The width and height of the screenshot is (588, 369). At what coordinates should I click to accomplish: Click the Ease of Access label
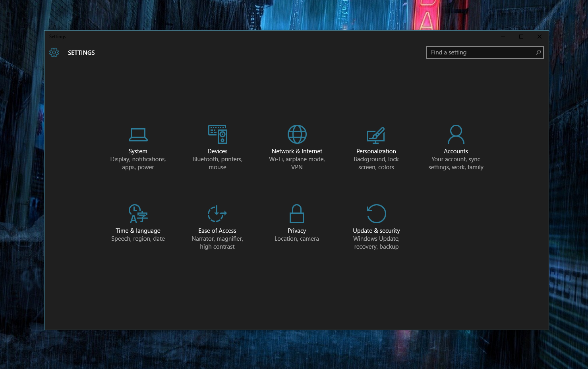pyautogui.click(x=217, y=231)
